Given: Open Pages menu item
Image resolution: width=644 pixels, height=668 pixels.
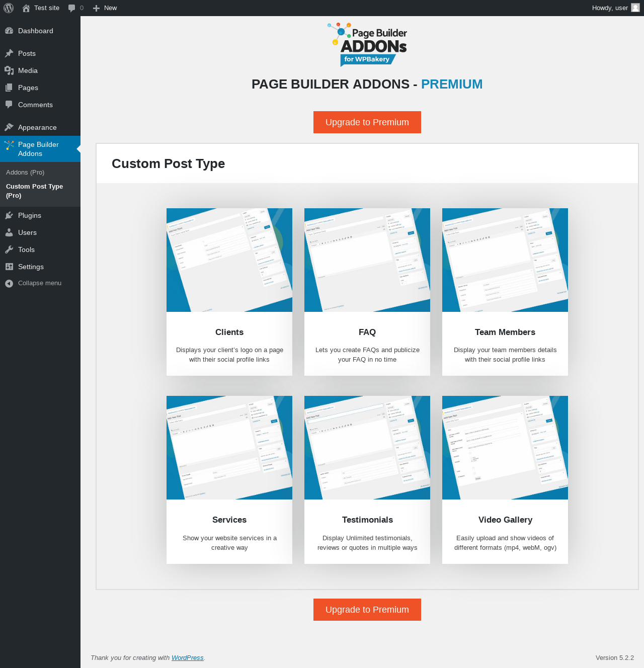Looking at the screenshot, I should click(x=28, y=88).
